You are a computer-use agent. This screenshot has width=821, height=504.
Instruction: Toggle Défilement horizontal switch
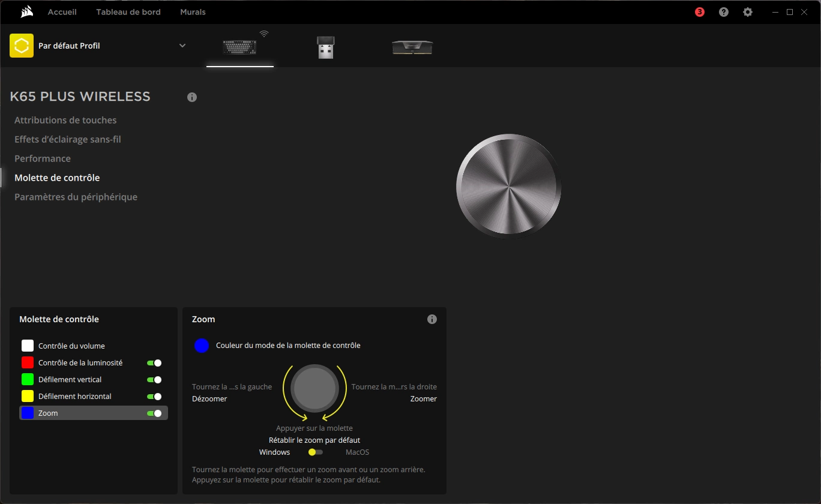[x=154, y=397]
